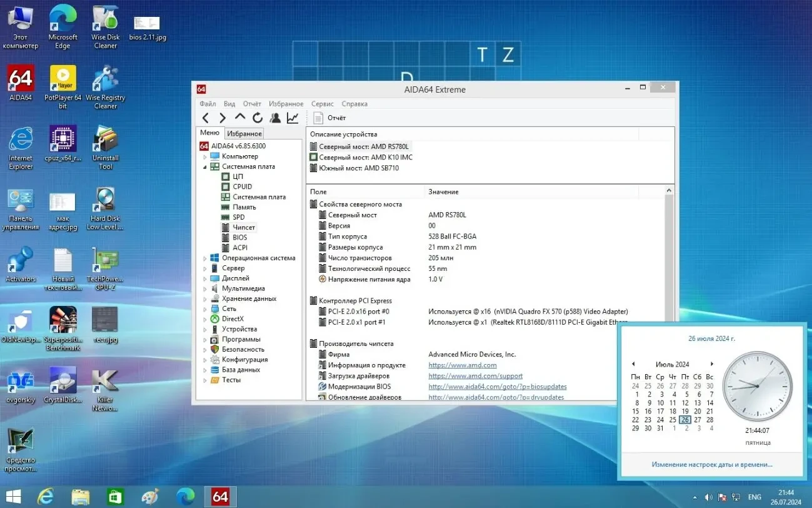The width and height of the screenshot is (812, 508).
Task: Expand the DirectX node in the sidebar
Action: pyautogui.click(x=206, y=318)
